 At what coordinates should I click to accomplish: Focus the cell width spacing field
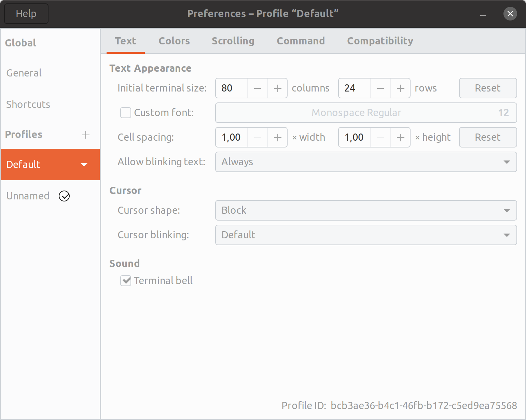coord(232,137)
